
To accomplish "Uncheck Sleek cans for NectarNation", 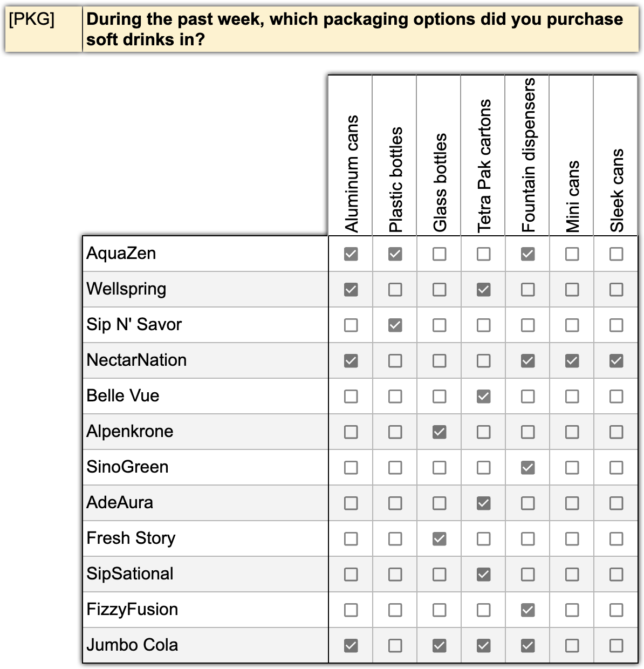I will (x=616, y=360).
